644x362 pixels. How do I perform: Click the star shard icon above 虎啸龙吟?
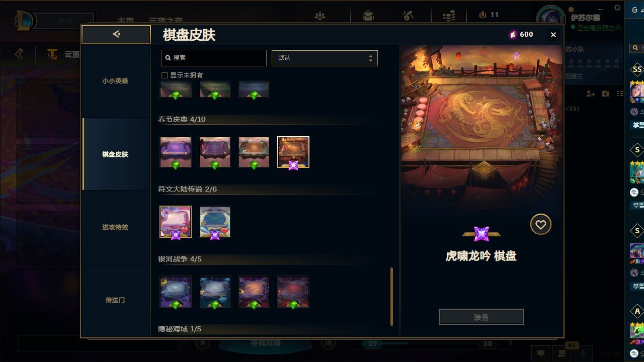click(481, 233)
